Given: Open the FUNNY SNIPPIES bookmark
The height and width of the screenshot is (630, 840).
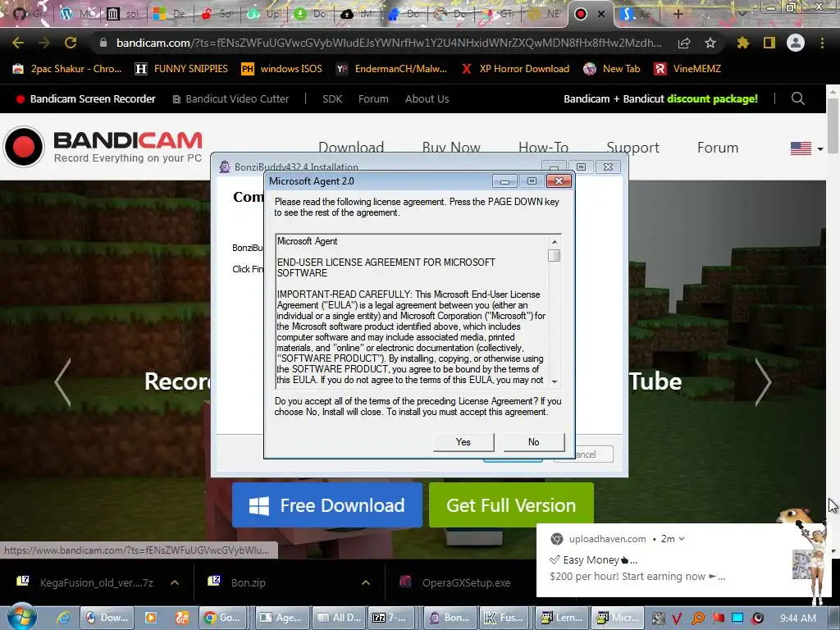Looking at the screenshot, I should (181, 69).
